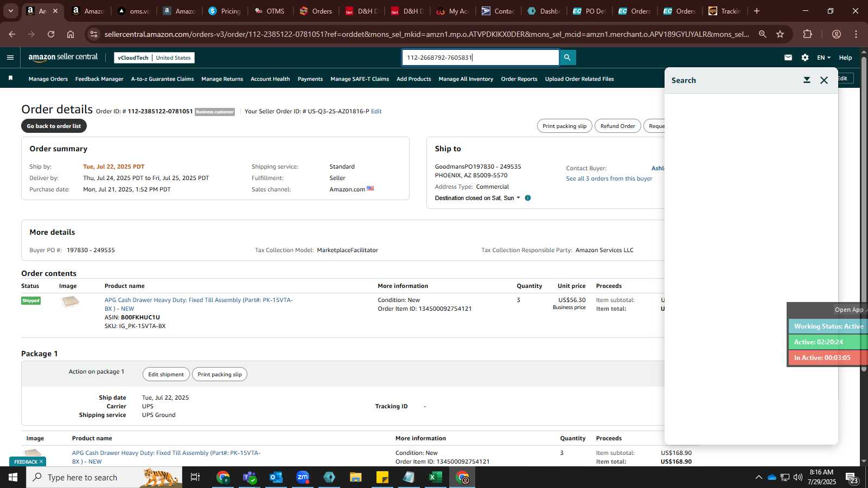Open Sticky Notes from the taskbar
Image resolution: width=868 pixels, height=488 pixels.
click(382, 477)
